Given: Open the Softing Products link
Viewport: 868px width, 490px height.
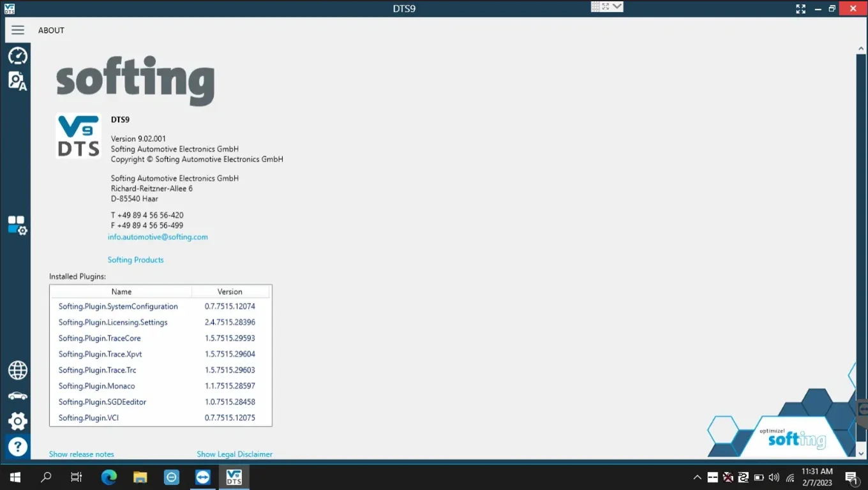Looking at the screenshot, I should click(x=135, y=260).
